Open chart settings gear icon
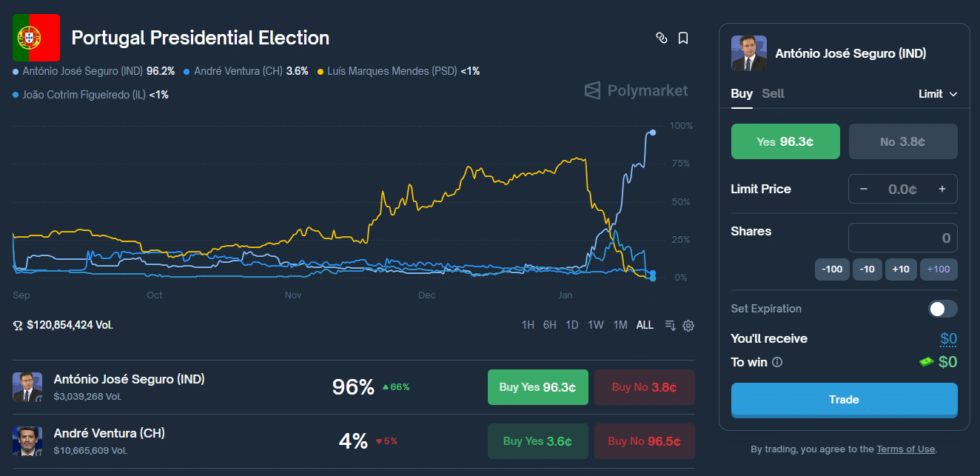Viewport: 980px width, 476px height. point(688,325)
